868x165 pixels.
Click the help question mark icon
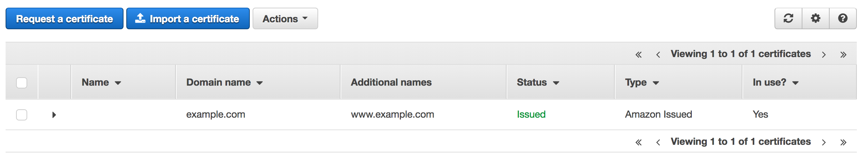(x=843, y=18)
